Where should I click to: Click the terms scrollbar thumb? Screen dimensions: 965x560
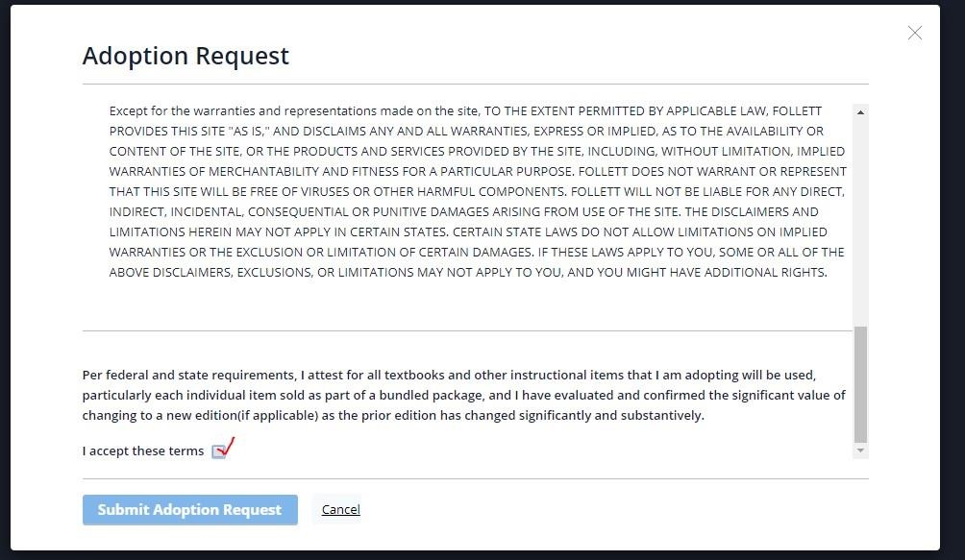pos(860,384)
